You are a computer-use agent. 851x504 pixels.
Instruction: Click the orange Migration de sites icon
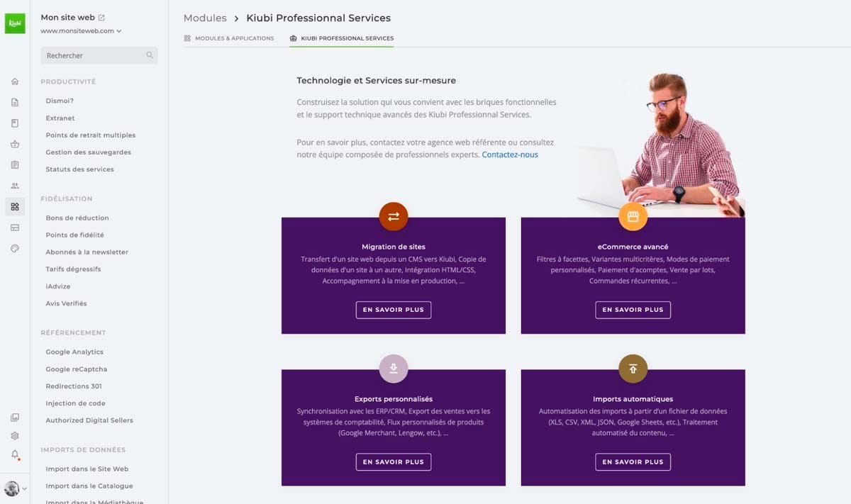click(x=394, y=217)
